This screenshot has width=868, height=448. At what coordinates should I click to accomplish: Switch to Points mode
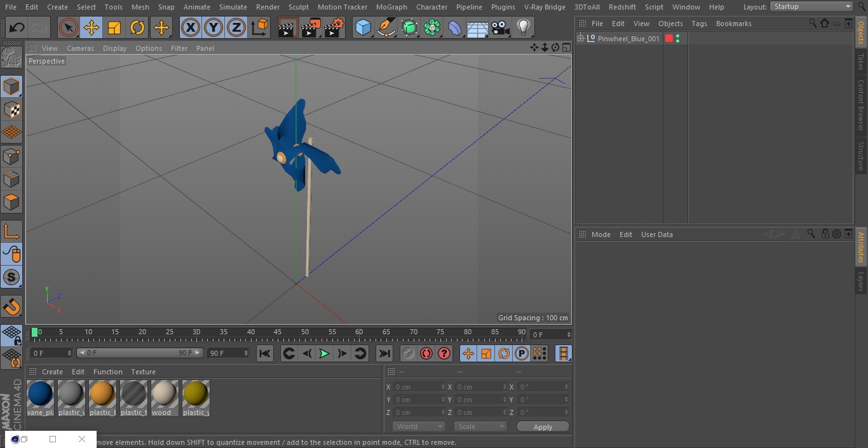pyautogui.click(x=11, y=156)
